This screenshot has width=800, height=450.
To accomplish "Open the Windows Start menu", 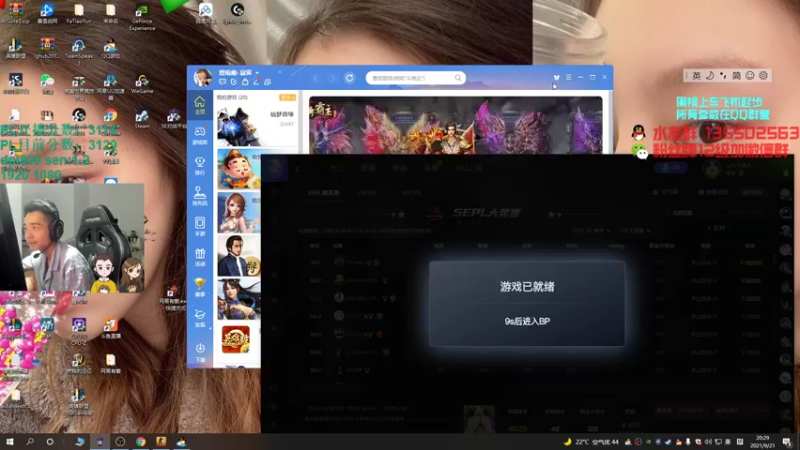I will (10, 442).
